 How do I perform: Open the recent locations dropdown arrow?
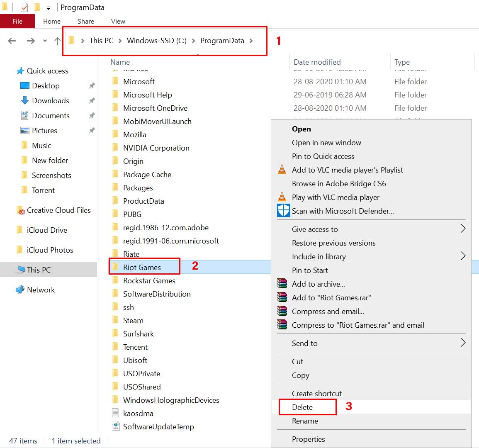[45, 41]
